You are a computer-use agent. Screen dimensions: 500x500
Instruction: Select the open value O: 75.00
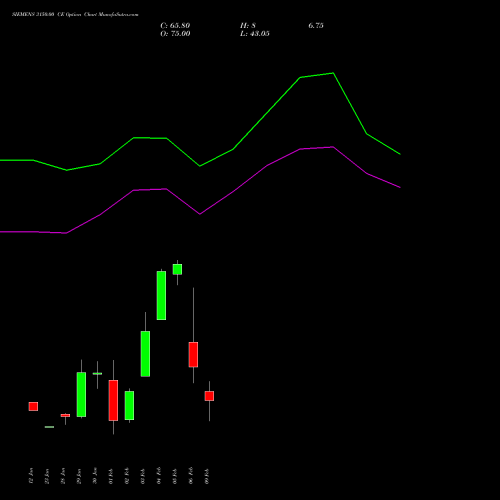point(175,34)
